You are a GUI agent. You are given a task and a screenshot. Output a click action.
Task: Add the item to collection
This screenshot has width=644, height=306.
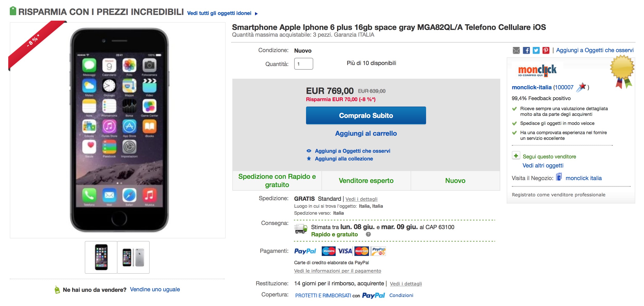click(x=344, y=159)
